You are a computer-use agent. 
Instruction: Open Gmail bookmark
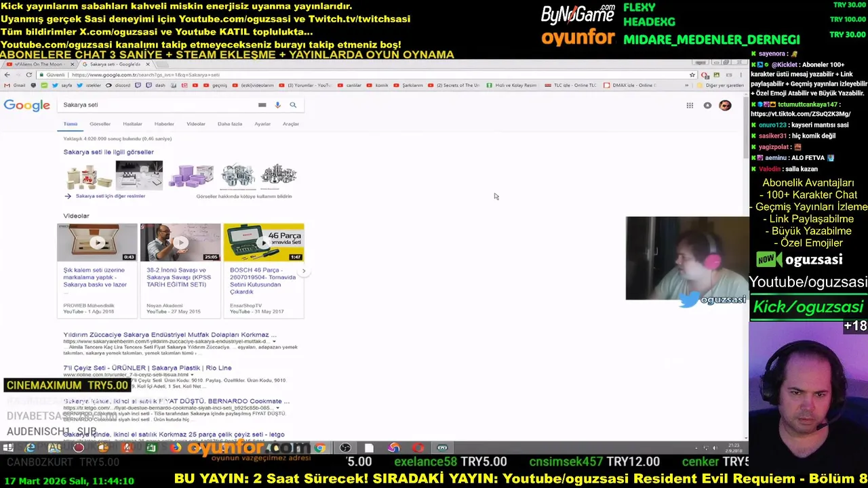click(15, 85)
